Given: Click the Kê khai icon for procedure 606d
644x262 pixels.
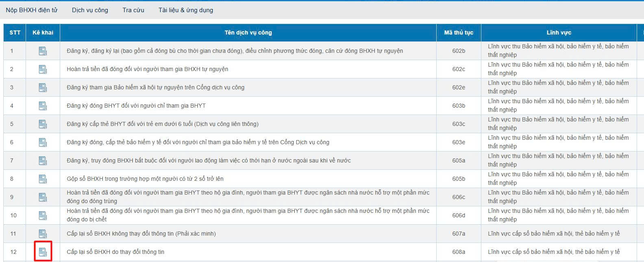Looking at the screenshot, I should [x=43, y=216].
